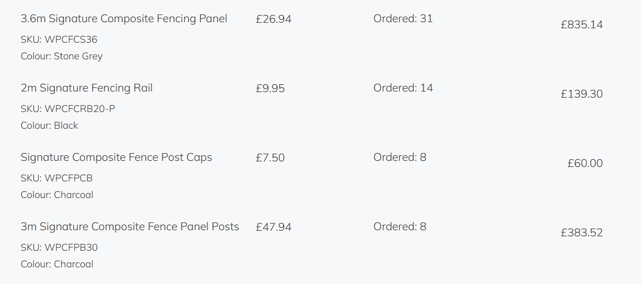Open 3m Signature Composite Fence Panel Posts
The width and height of the screenshot is (644, 284).
pyautogui.click(x=130, y=227)
